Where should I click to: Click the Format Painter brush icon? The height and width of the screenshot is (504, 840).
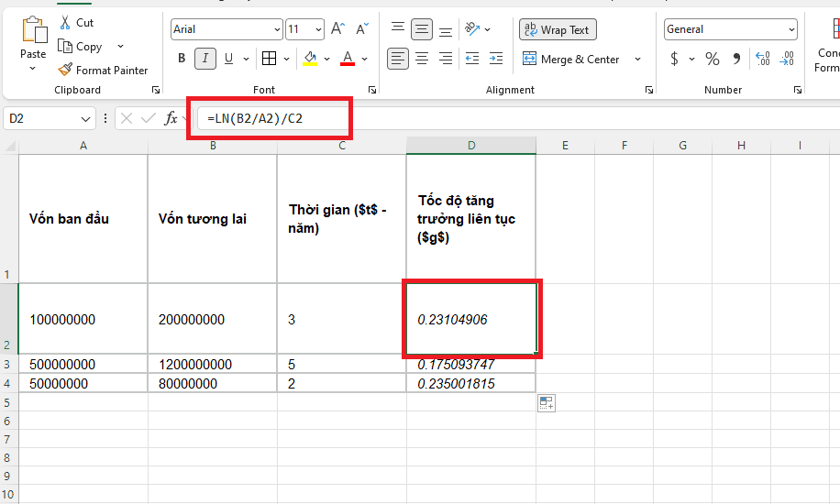point(65,70)
